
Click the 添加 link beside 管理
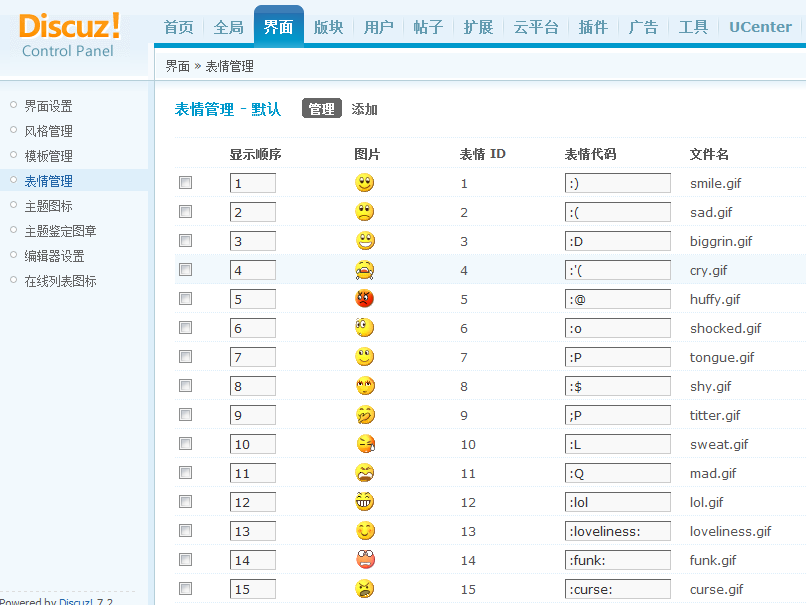[x=364, y=109]
